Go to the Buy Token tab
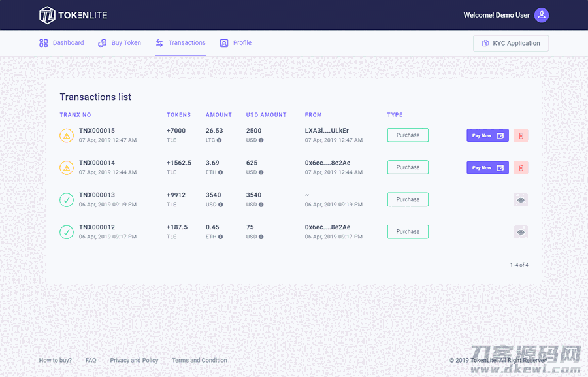 120,42
